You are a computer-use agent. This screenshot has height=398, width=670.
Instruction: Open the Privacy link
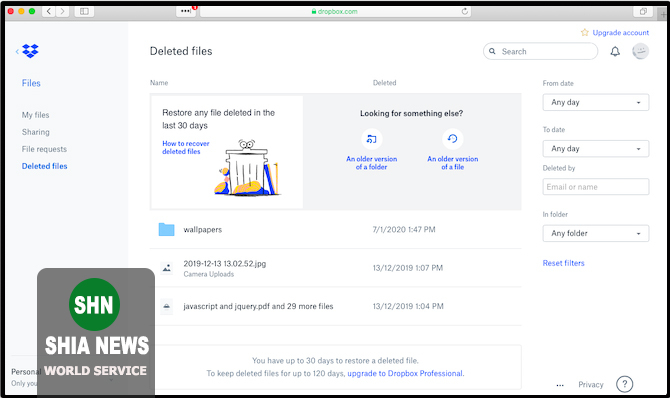pyautogui.click(x=591, y=384)
